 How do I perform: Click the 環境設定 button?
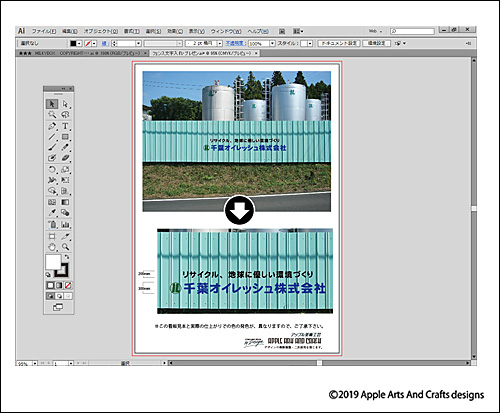pyautogui.click(x=377, y=43)
